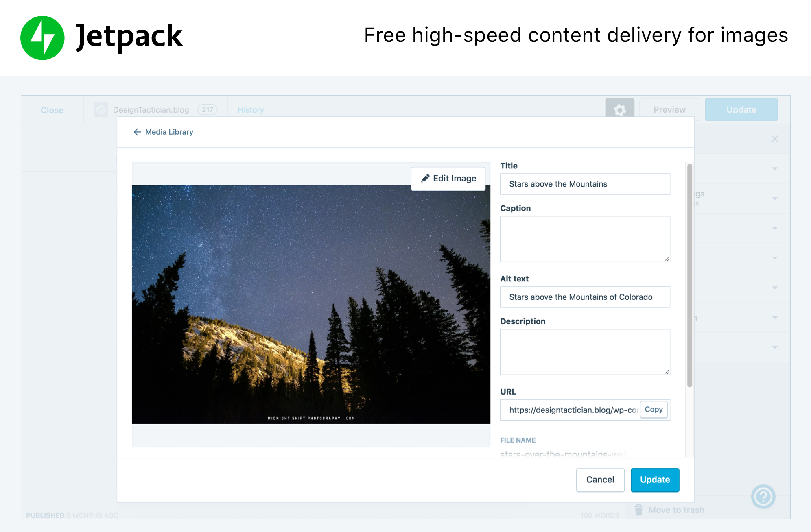Screen dimensions: 811x532
Task: Expand the first sidebar section arrow
Action: click(775, 168)
